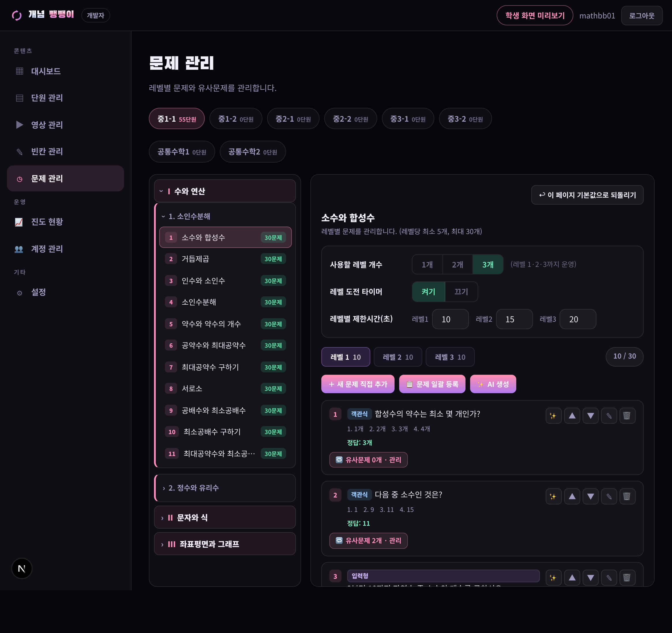Screen dimensions: 672x633
Task: Switch to the 공통수학1 tab
Action: (x=182, y=152)
